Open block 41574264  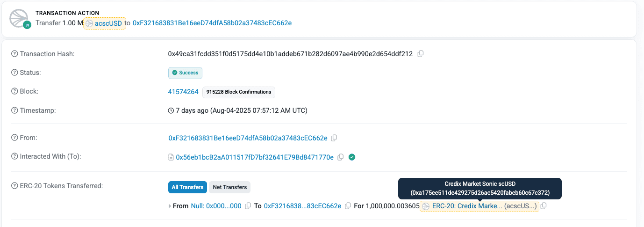coord(183,92)
